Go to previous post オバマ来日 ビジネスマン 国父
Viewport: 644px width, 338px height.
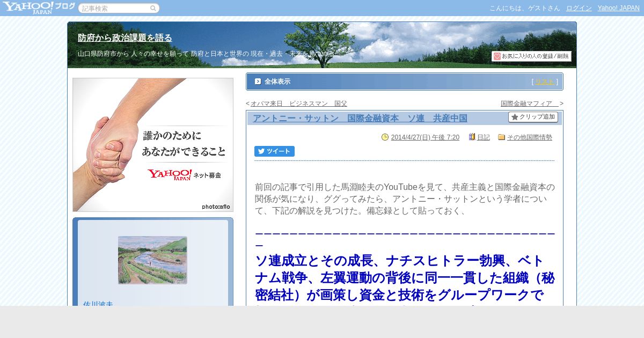point(299,104)
